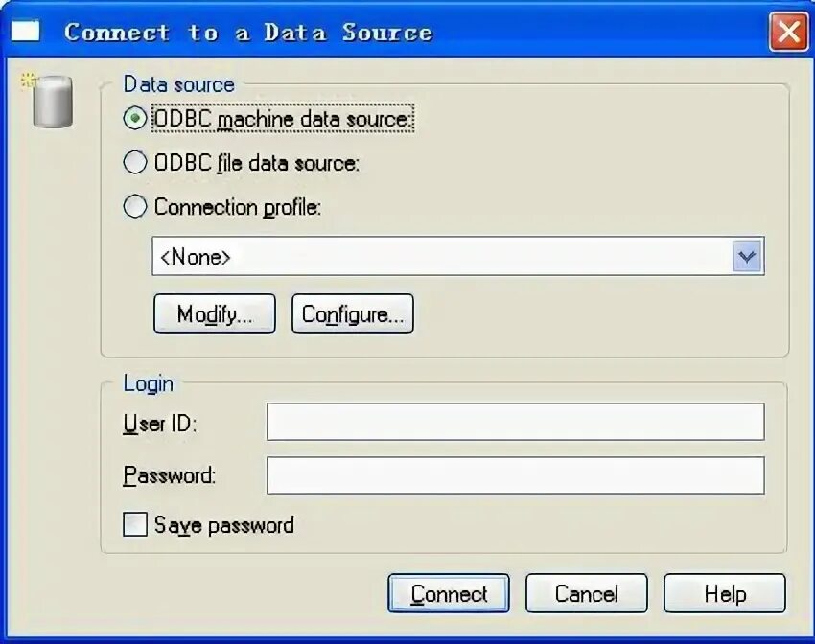Click the window icon in title bar
Screen dimensions: 815x644
pos(25,31)
